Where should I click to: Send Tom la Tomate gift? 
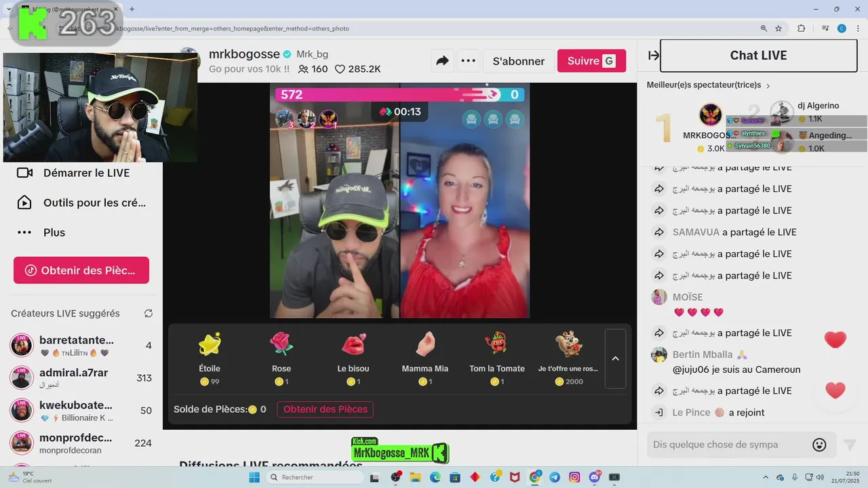(497, 359)
